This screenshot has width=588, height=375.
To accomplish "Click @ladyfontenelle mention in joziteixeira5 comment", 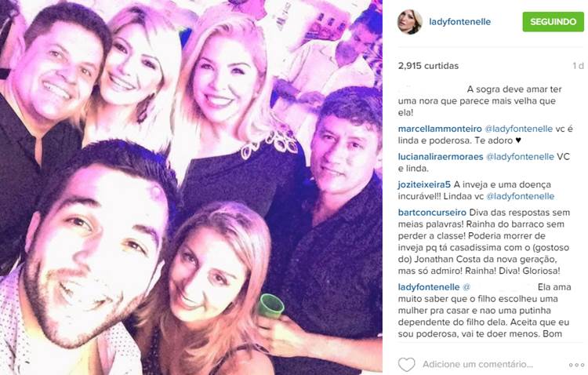I will (520, 196).
